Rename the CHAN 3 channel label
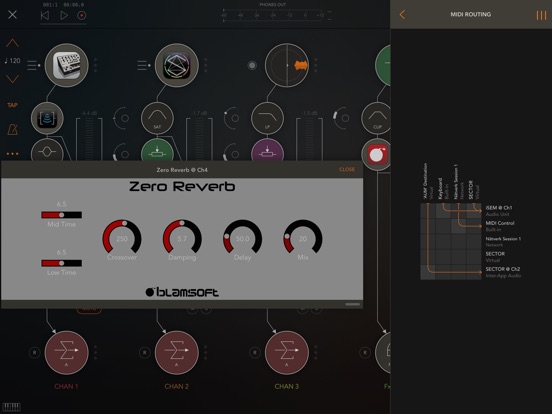 click(287, 387)
